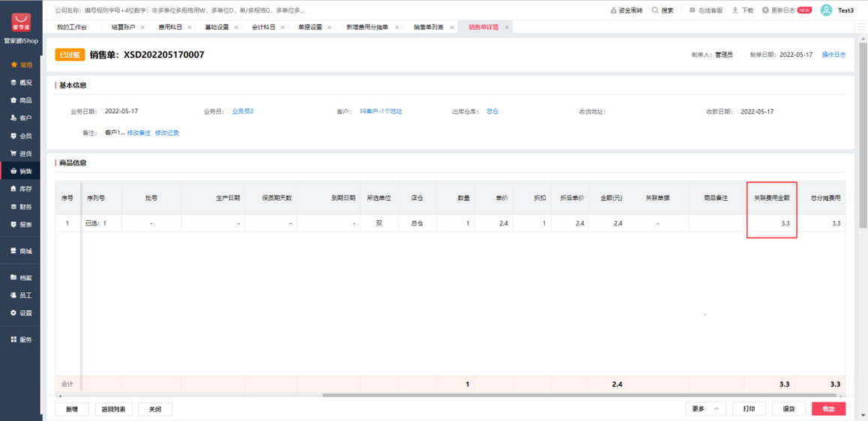Open the 商品 products sidebar section
Viewport: 868px width, 421px height.
(x=21, y=100)
